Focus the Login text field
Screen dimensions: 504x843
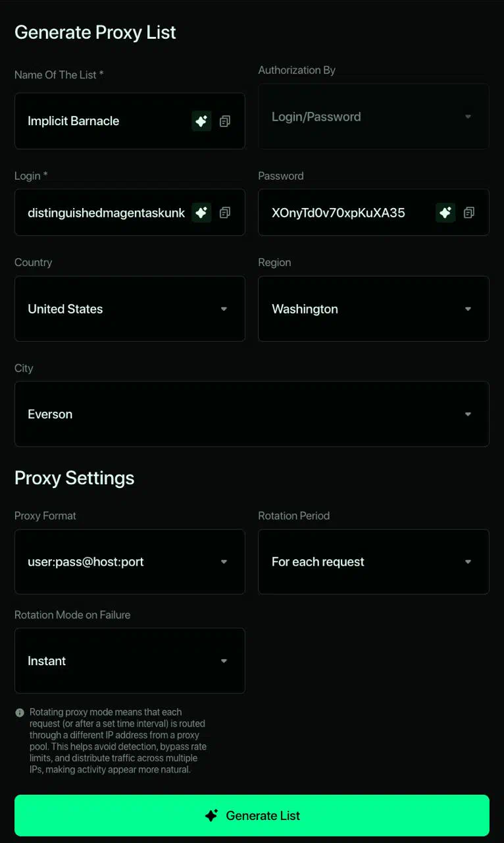click(x=105, y=212)
